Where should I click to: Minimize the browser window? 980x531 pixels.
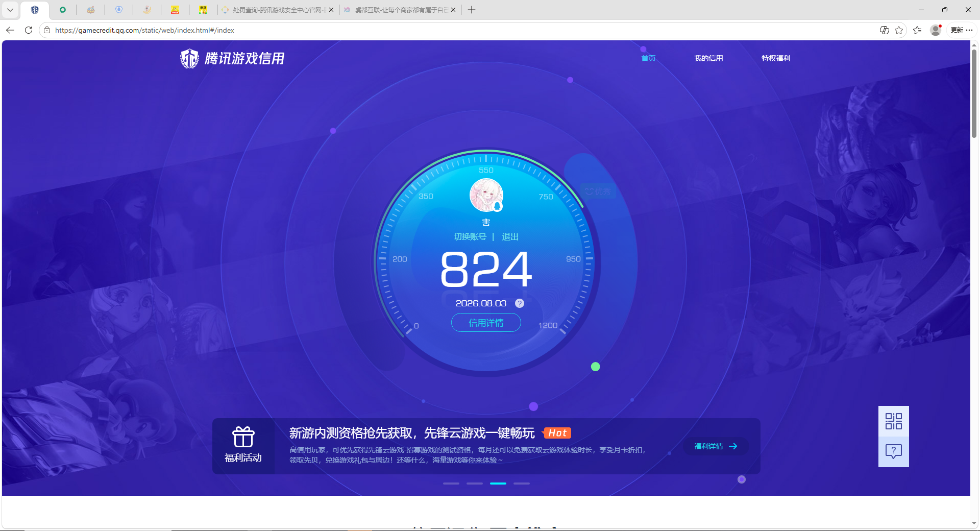(x=921, y=10)
